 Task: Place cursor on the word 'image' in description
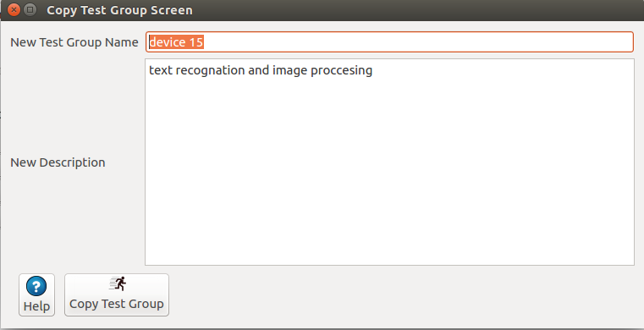coord(289,70)
